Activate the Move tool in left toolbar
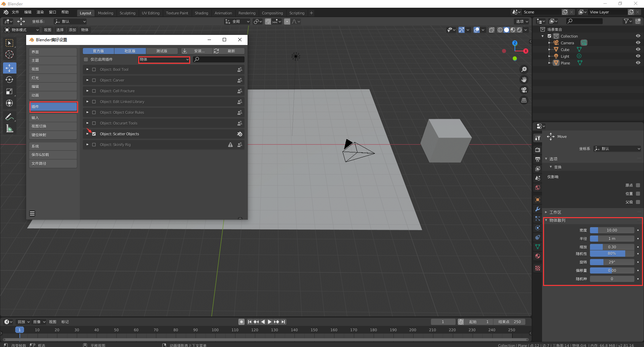Viewport: 644px width, 347px height. [x=9, y=68]
